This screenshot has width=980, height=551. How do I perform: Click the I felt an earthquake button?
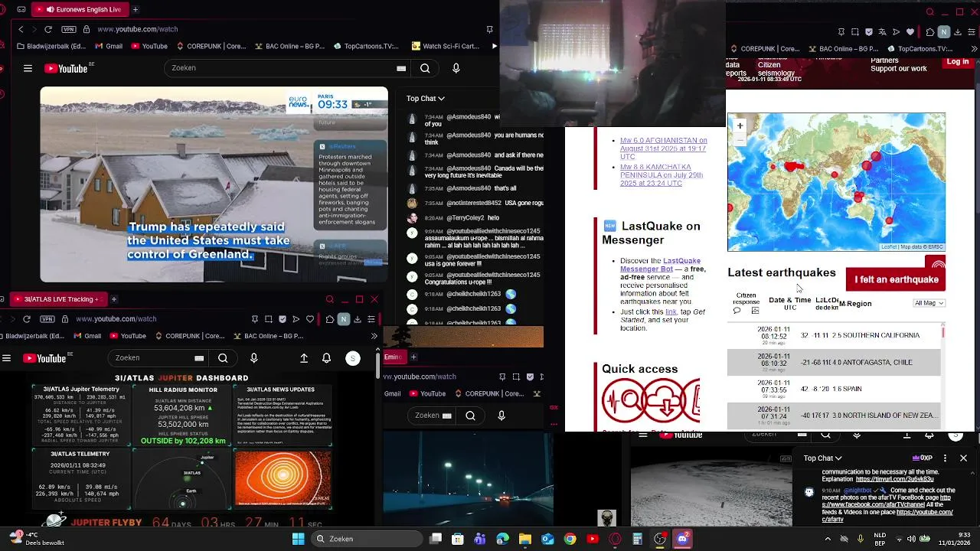pyautogui.click(x=896, y=279)
